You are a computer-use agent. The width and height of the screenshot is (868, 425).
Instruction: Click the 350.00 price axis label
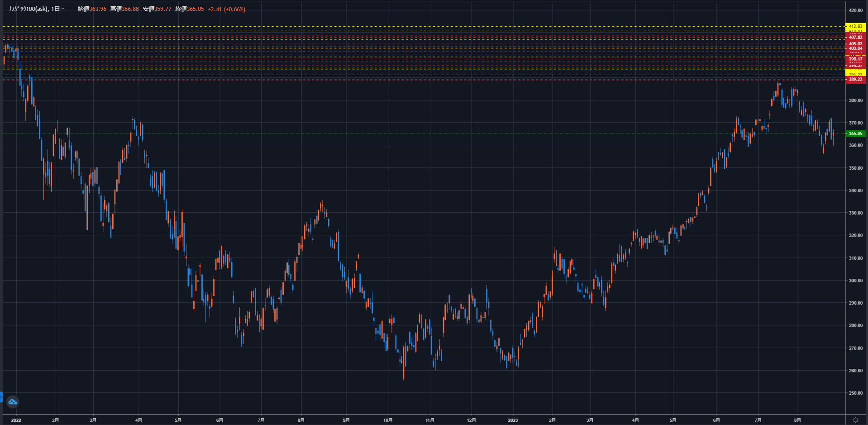point(856,168)
